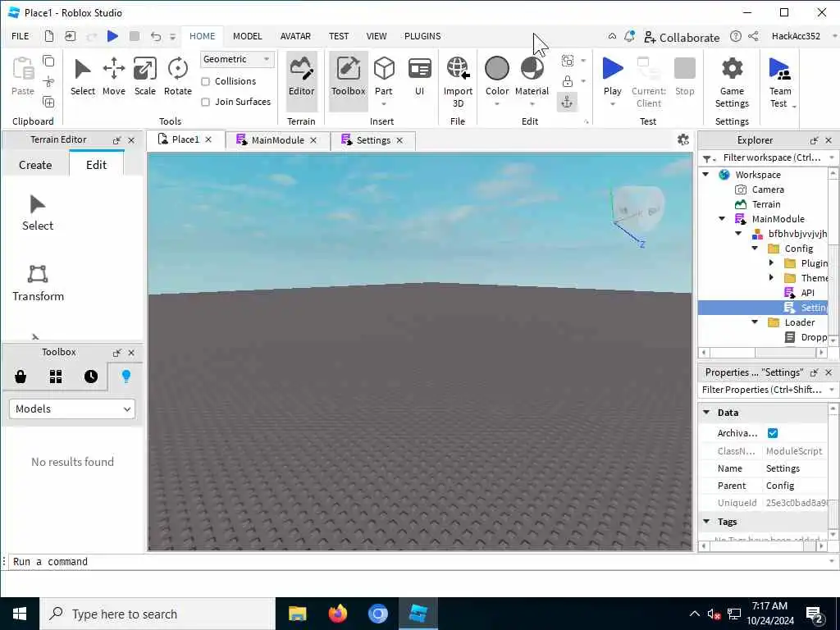
Task: Select Terrain in the Explorer tree
Action: pos(766,204)
